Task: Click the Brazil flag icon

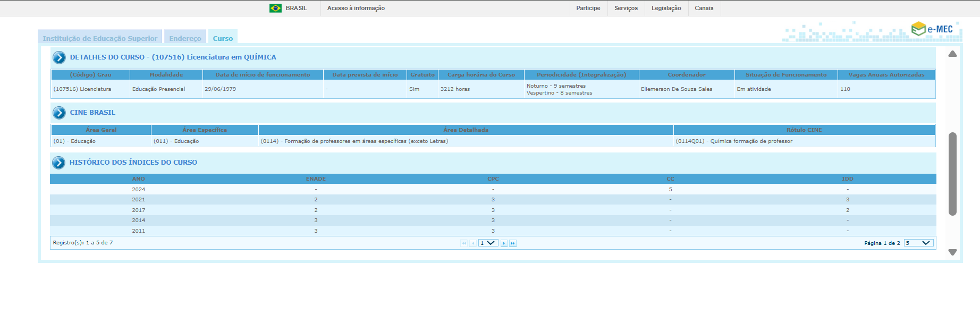Action: pyautogui.click(x=275, y=8)
